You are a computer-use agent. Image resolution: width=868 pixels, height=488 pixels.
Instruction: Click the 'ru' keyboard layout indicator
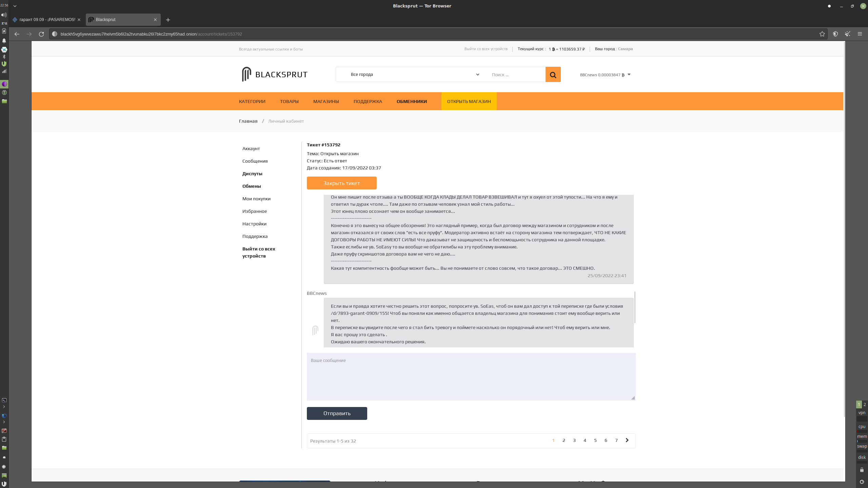point(4,23)
